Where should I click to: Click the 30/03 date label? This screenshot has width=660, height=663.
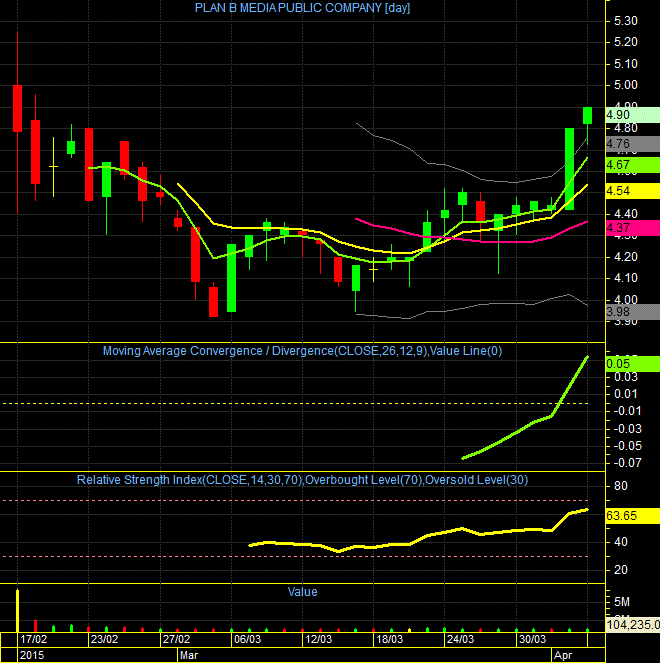click(x=532, y=639)
